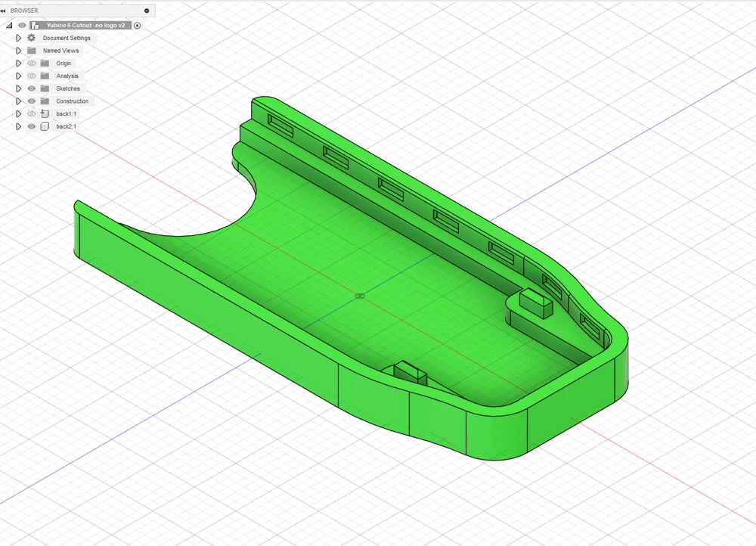
Task: Click the Browser panel minimize dot icon
Action: [147, 11]
